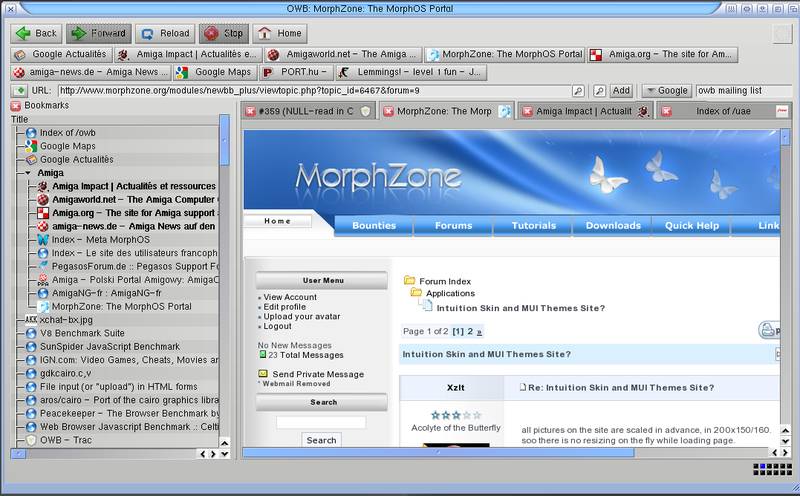
Task: Click the green icon beside URL label
Action: tap(19, 91)
